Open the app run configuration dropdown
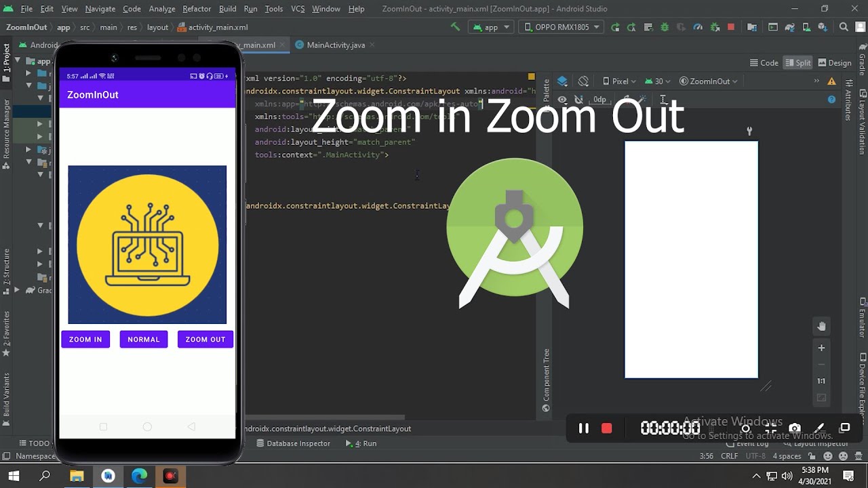This screenshot has width=868, height=488. 492,27
